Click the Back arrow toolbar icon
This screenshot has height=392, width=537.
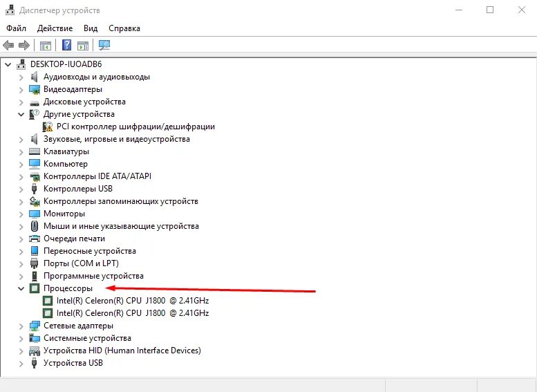click(8, 45)
